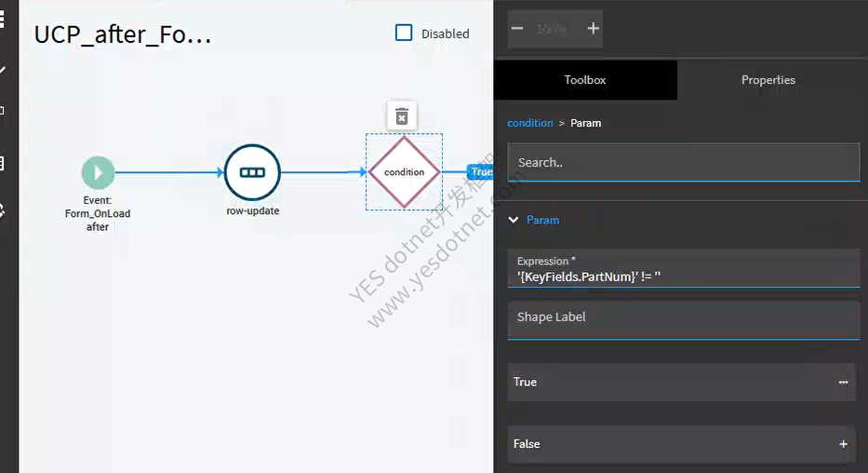This screenshot has height=473, width=868.
Task: Collapse the Param section chevron
Action: point(514,220)
